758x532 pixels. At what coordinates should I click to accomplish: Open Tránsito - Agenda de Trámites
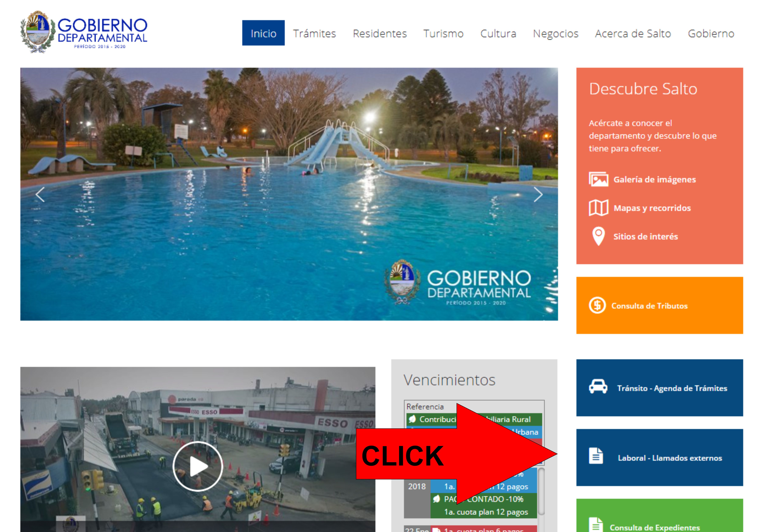click(x=672, y=388)
